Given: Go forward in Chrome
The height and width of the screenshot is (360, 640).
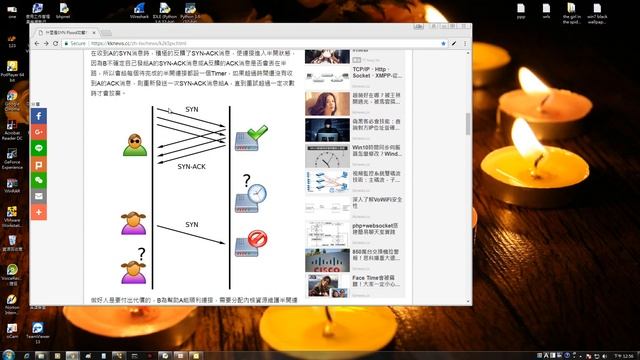Looking at the screenshot, I should pos(46,43).
